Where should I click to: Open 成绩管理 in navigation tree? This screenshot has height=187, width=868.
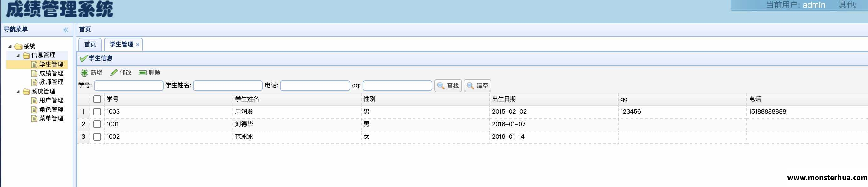51,73
